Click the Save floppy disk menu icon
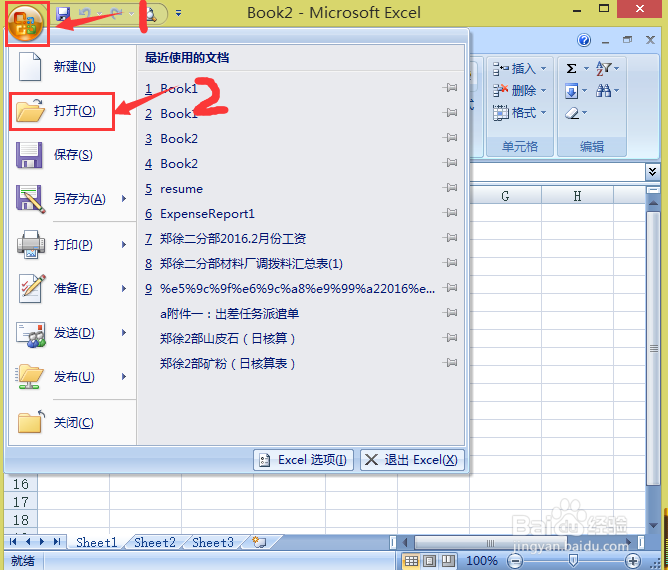The width and height of the screenshot is (668, 570). pos(29,155)
